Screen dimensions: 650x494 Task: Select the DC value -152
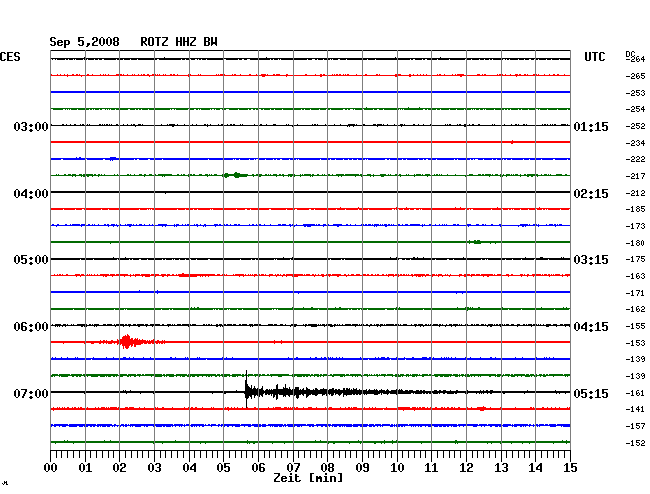(x=635, y=443)
